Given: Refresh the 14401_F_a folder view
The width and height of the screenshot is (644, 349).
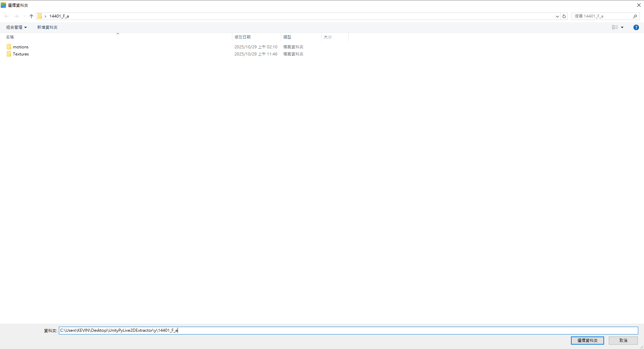Looking at the screenshot, I should (x=564, y=16).
